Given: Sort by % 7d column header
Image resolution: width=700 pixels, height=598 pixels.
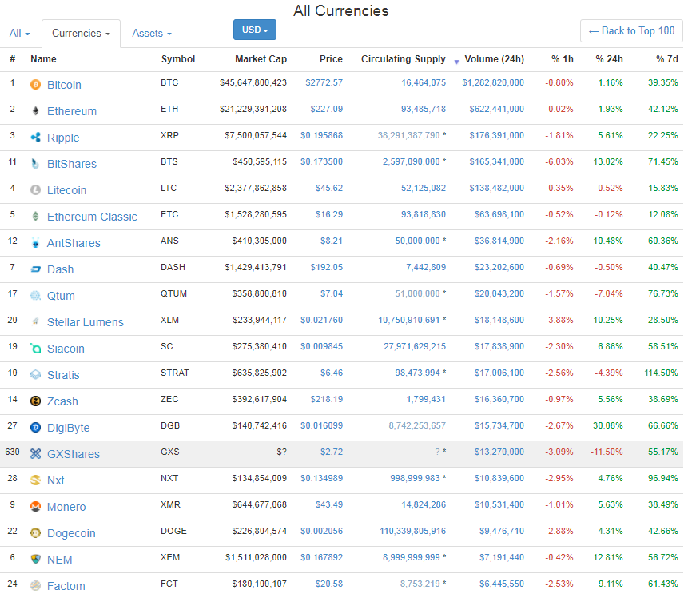Looking at the screenshot, I should (x=667, y=59).
